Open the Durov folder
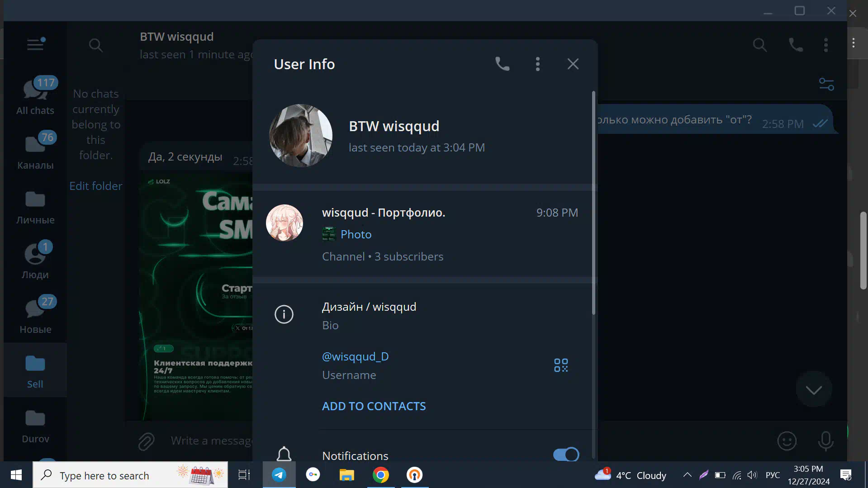 point(35,425)
